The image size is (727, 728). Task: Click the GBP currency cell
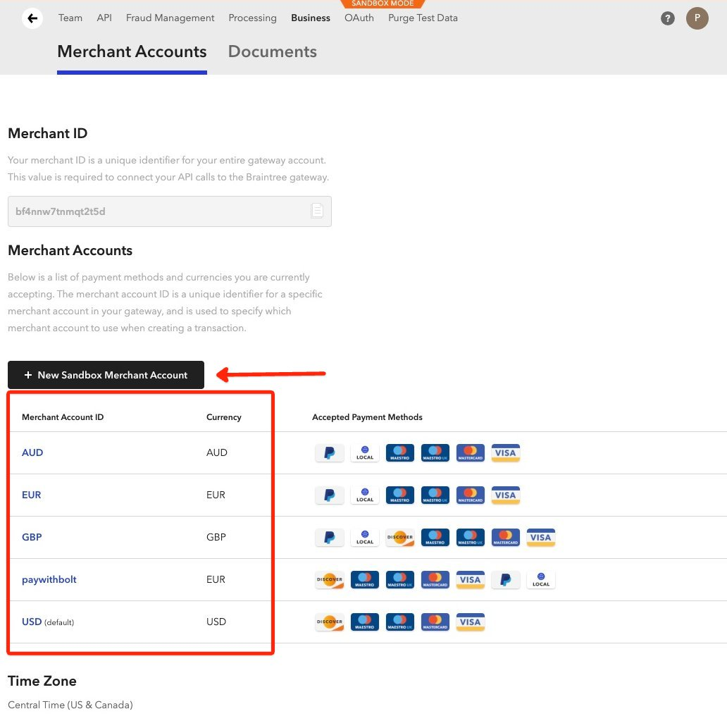click(216, 537)
